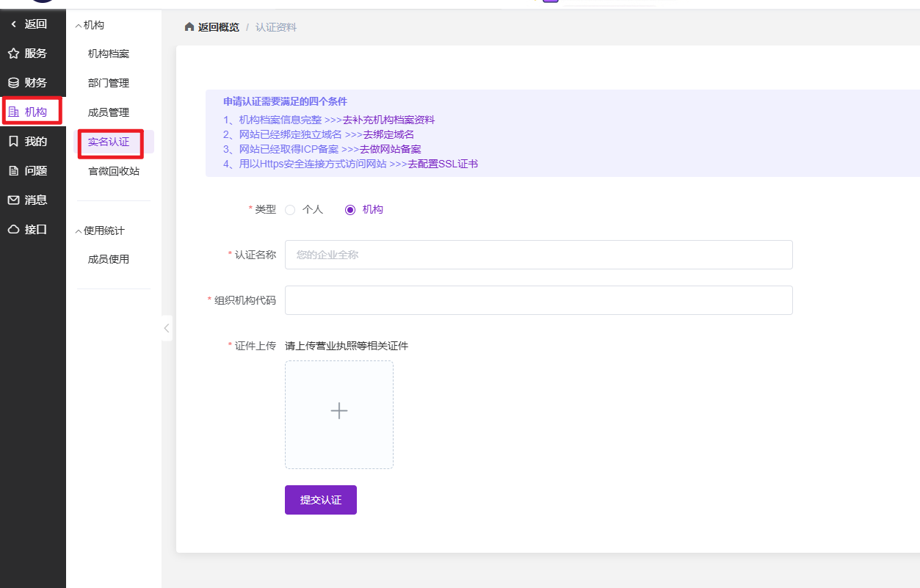The height and width of the screenshot is (588, 920).
Task: Select the 个人 type radio button
Action: click(290, 210)
